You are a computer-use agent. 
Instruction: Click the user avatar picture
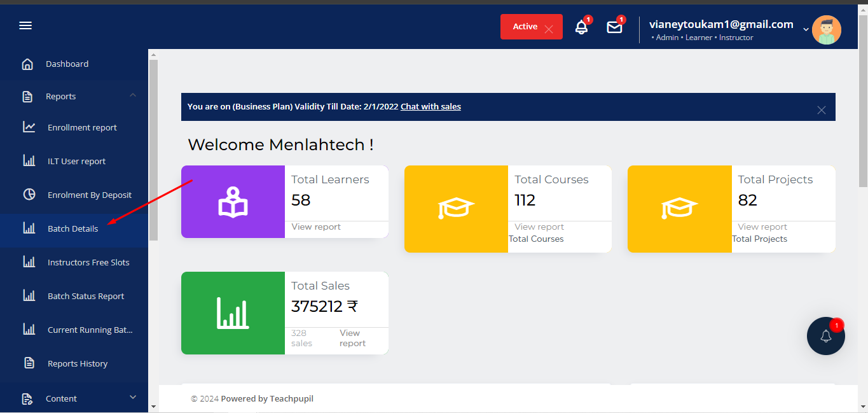point(826,30)
